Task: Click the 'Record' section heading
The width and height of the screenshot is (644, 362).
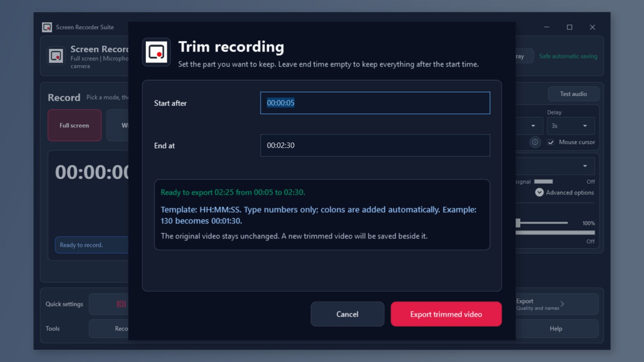Action: tap(64, 97)
